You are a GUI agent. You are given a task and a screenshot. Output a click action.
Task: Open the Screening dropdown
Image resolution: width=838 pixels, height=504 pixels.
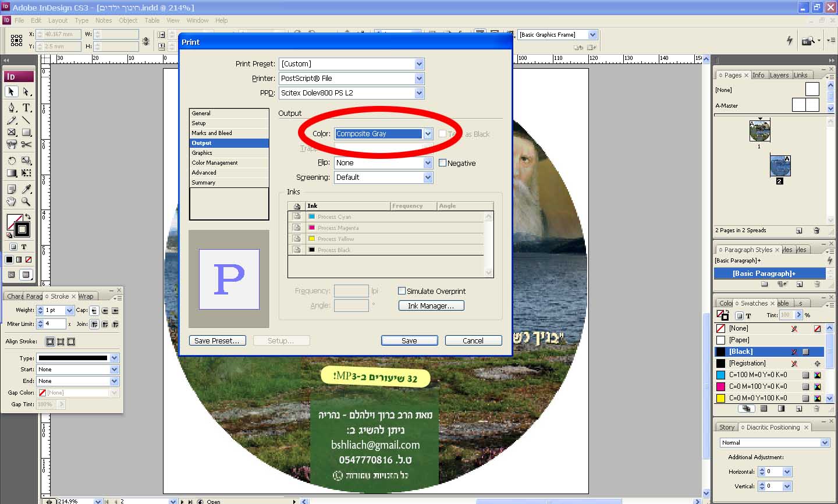[x=428, y=178]
